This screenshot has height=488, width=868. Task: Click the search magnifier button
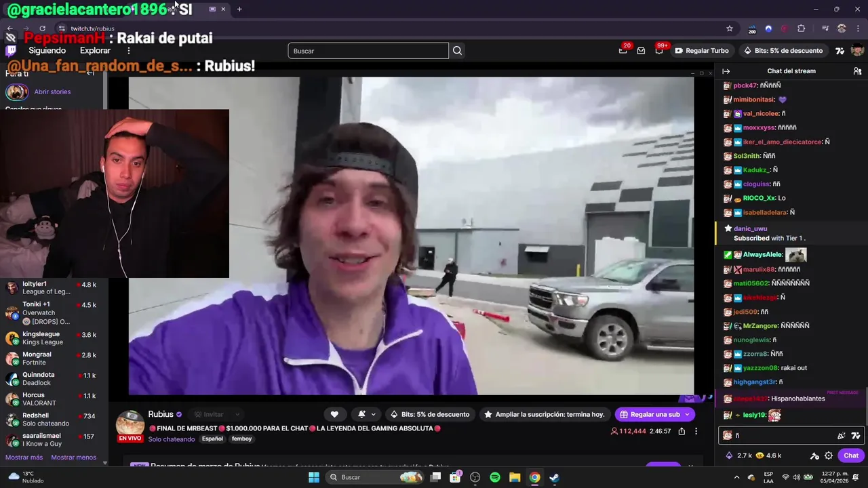(x=457, y=51)
